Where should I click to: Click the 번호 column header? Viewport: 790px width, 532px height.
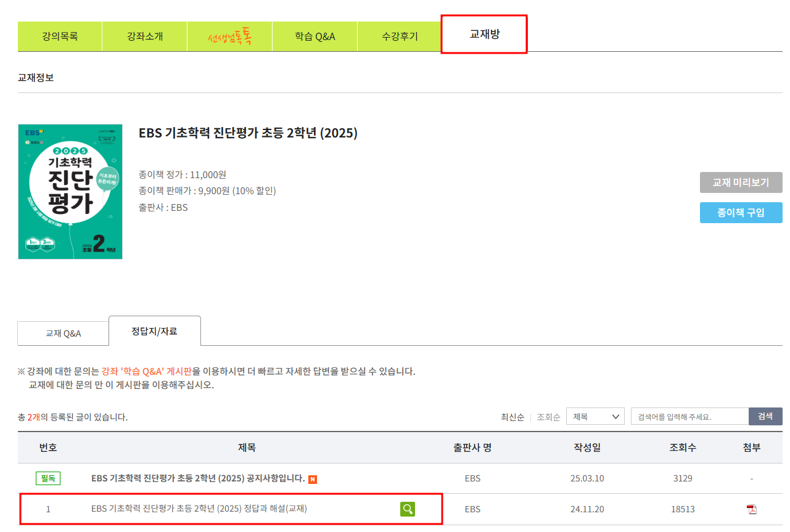tap(48, 448)
